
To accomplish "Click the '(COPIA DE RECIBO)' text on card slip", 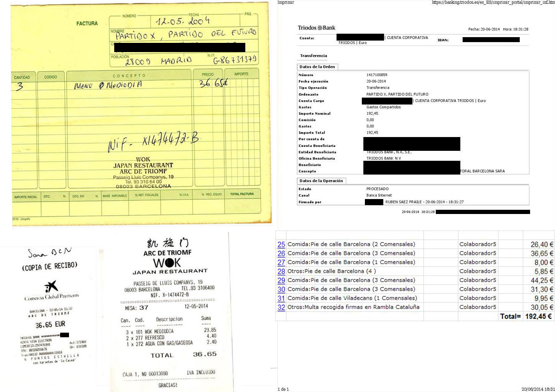I will tap(50, 266).
